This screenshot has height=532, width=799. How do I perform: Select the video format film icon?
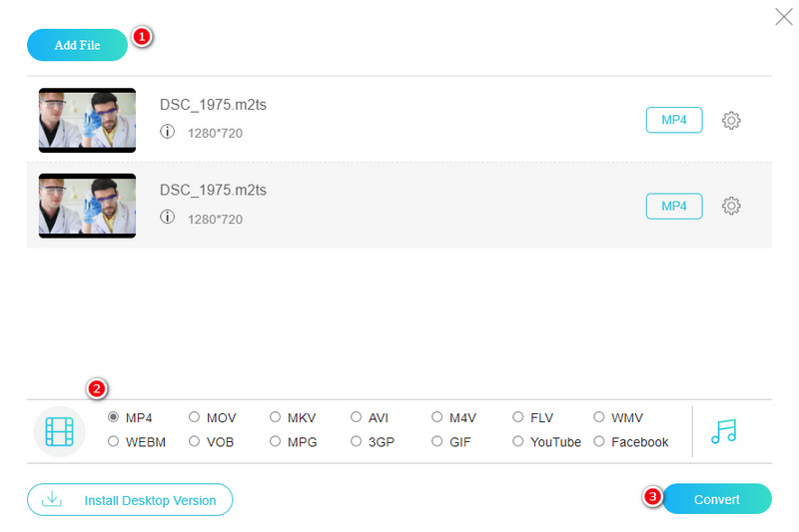coord(60,431)
